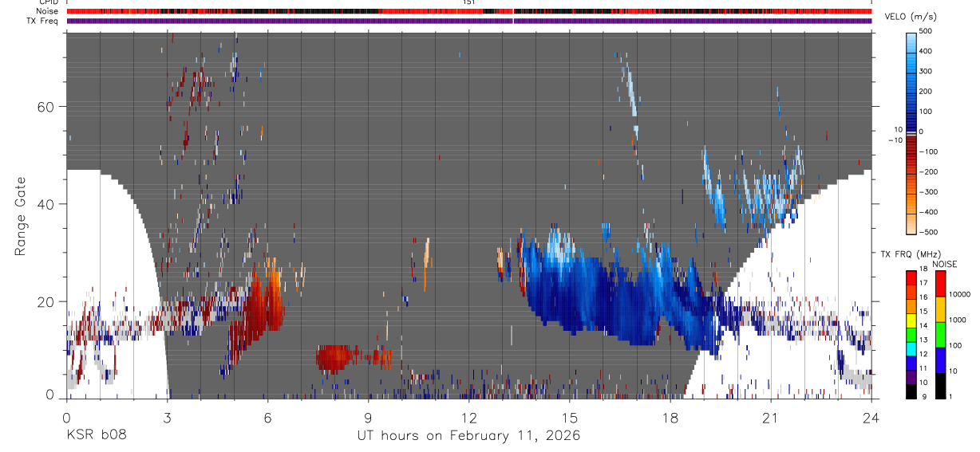Click the 'UT hours on February 11, 2026' axis title
Screen dimensions: 980x452
pos(468,435)
